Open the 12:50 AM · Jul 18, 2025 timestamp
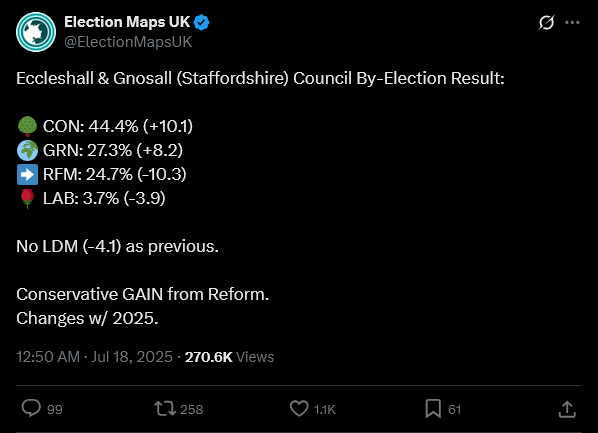 coord(94,357)
